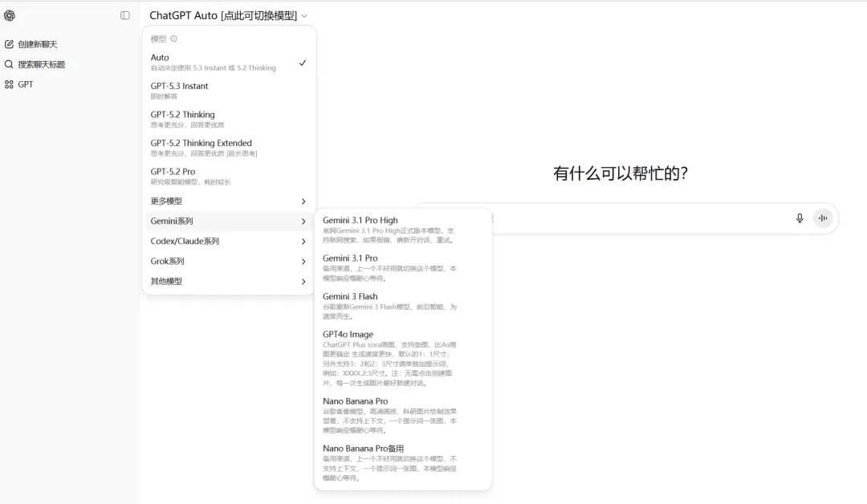Click the search magnifier icon

click(x=9, y=64)
